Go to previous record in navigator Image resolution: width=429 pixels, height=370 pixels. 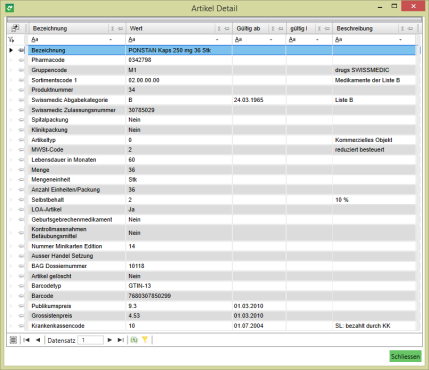38,340
